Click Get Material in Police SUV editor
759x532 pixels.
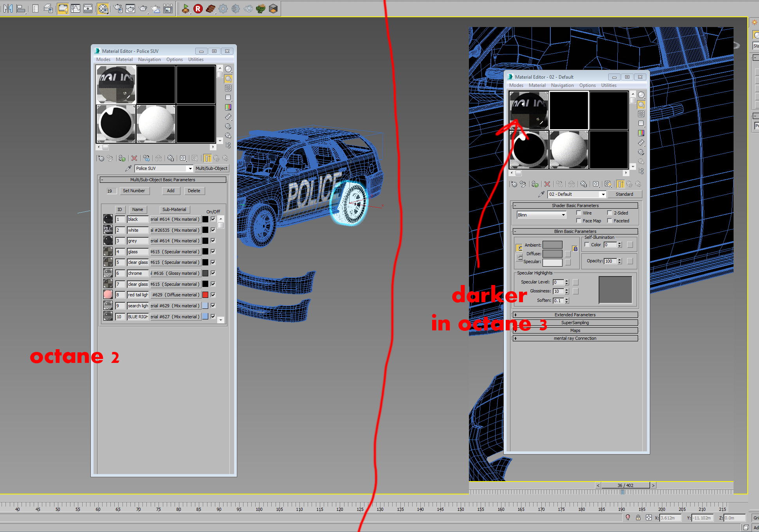point(101,158)
